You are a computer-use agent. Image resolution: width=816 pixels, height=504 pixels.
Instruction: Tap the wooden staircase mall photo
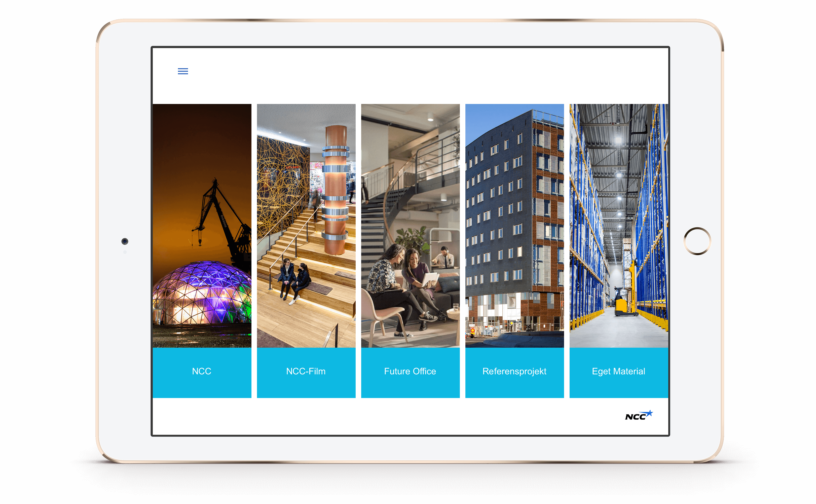coord(306,226)
